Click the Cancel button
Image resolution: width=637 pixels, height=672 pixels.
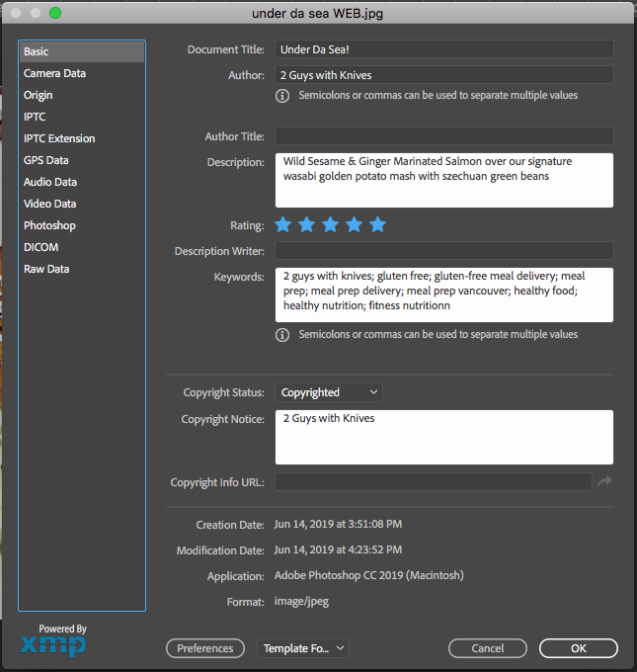click(x=488, y=648)
